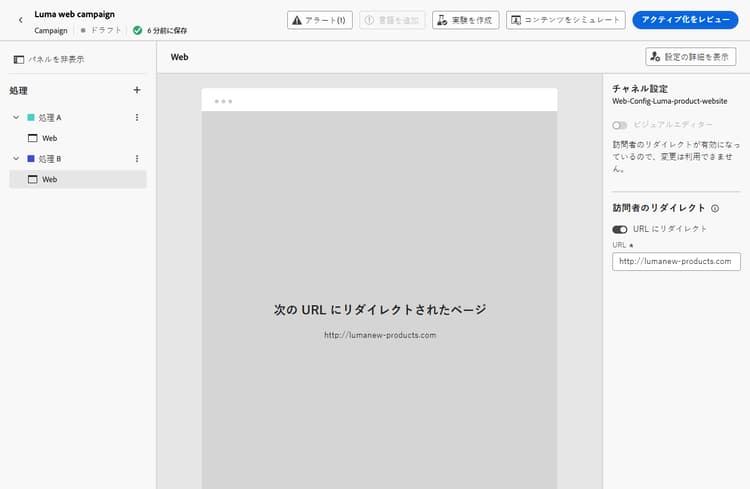Click the 次の URL にリダイレクトされたページ heading
This screenshot has width=750, height=489.
[x=380, y=310]
